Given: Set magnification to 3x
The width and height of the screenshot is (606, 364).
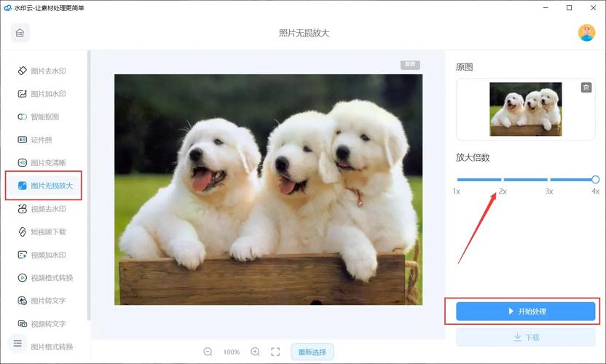Looking at the screenshot, I should click(x=548, y=191).
